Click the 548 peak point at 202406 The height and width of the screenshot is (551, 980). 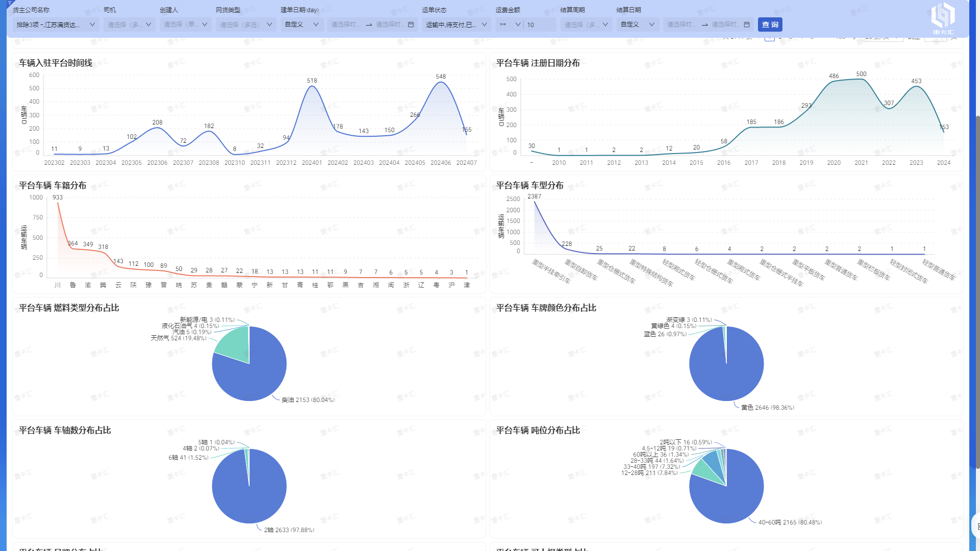pos(440,82)
